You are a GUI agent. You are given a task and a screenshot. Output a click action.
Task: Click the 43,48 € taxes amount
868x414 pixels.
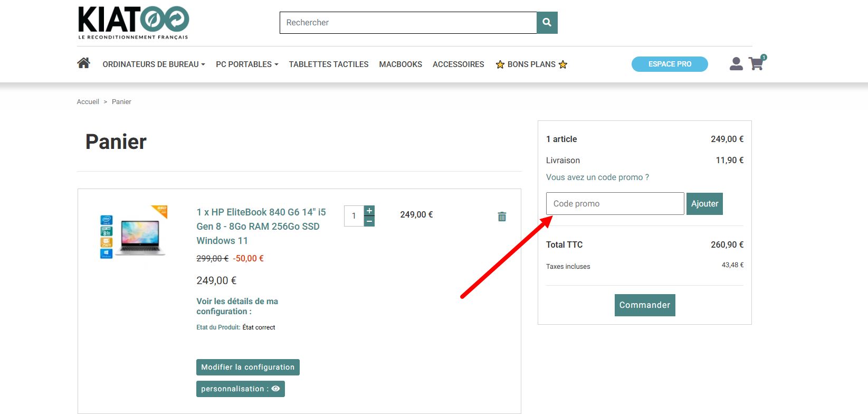tap(733, 265)
